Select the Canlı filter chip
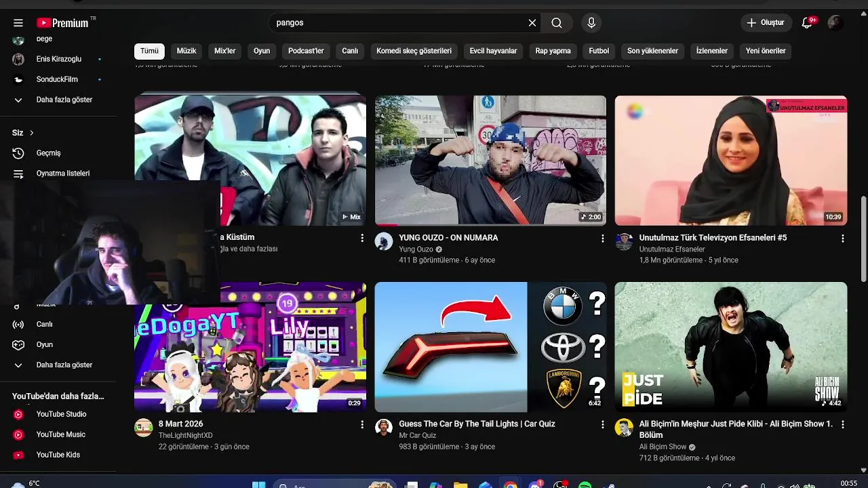Screen dimensions: 868x488 point(350,51)
